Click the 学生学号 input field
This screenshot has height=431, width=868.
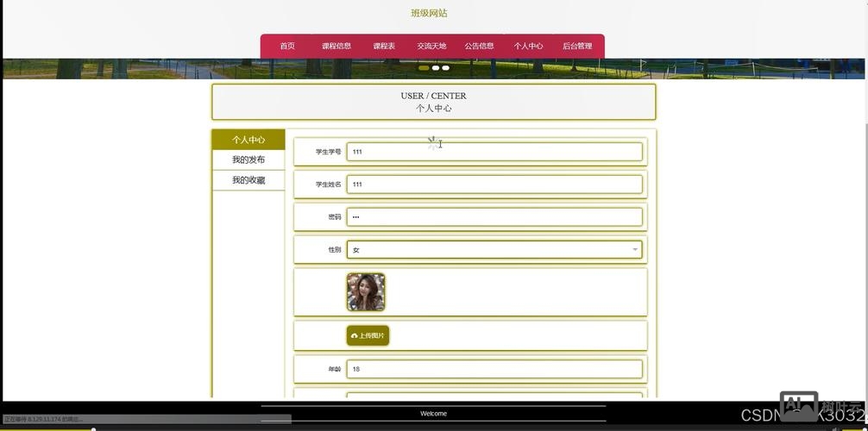(x=494, y=152)
